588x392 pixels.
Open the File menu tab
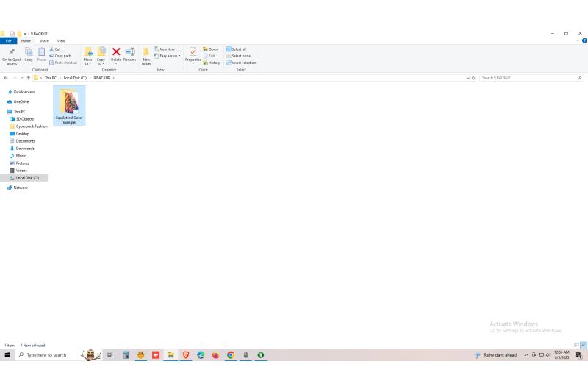coord(9,40)
